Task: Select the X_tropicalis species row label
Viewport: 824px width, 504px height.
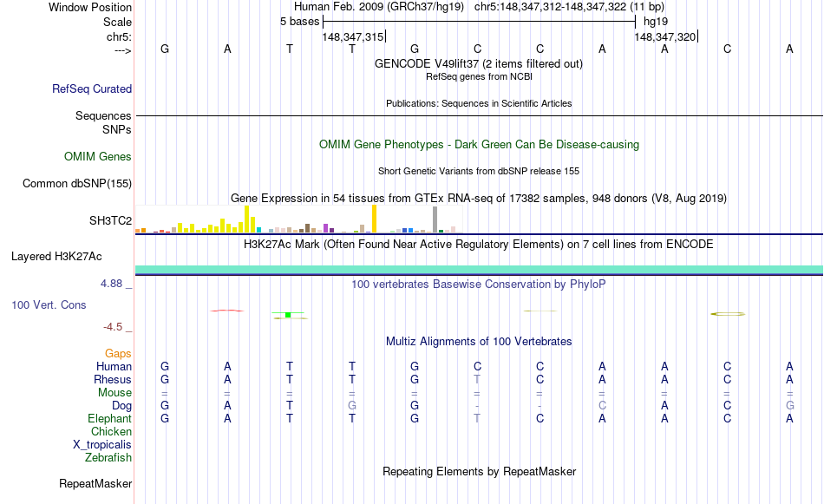Action: (102, 445)
